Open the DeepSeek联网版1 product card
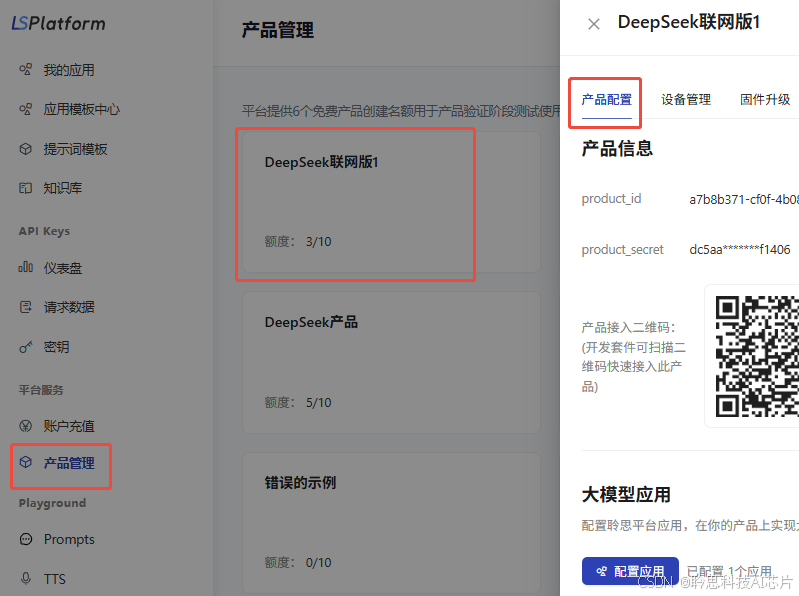Screen dimensions: 799x596 point(391,202)
